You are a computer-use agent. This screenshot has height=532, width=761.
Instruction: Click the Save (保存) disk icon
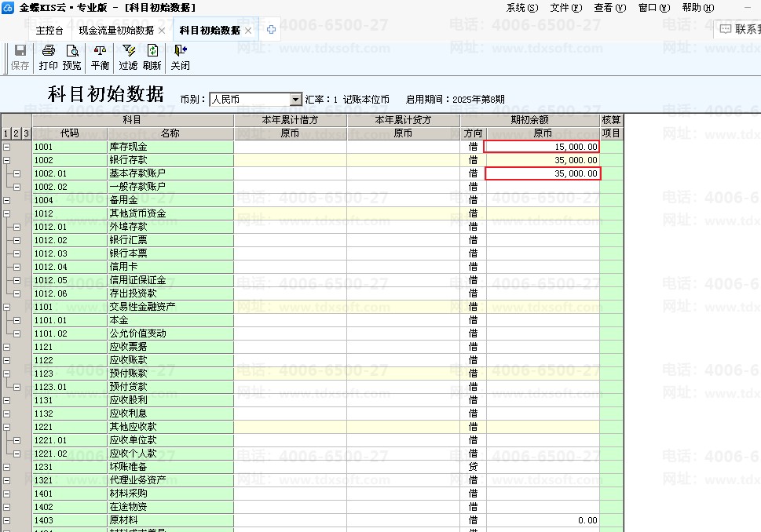click(x=20, y=58)
